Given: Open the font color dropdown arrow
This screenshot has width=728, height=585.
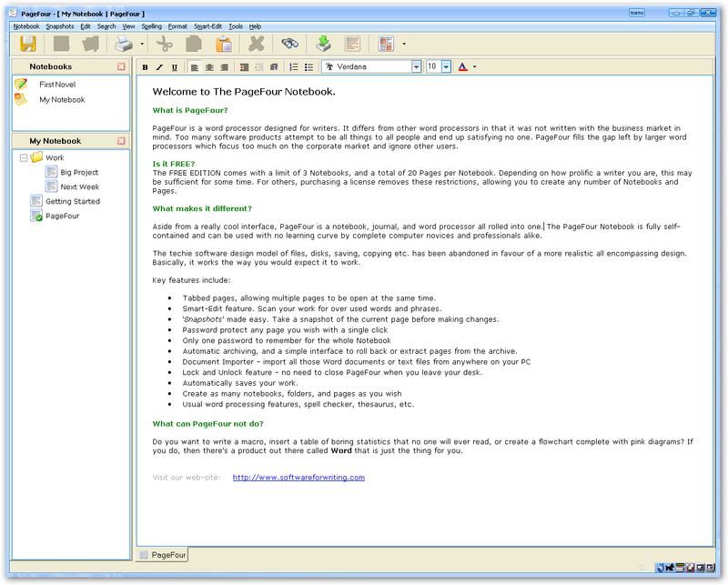Looking at the screenshot, I should [x=474, y=66].
